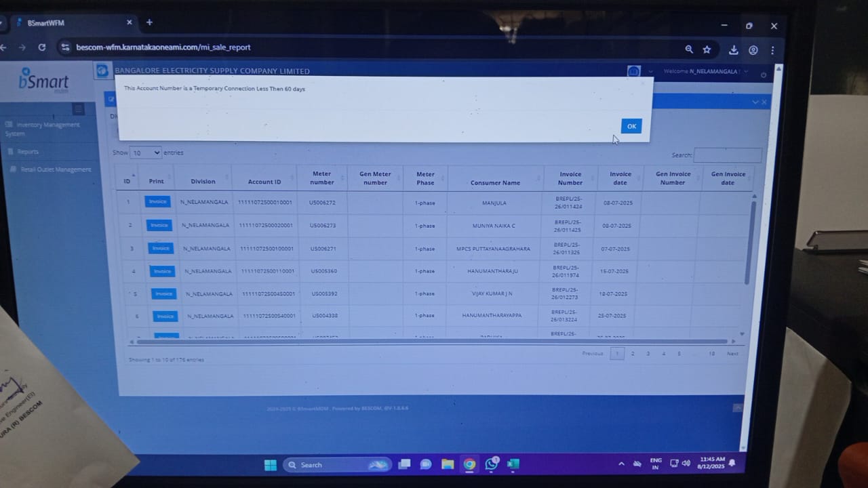This screenshot has width=868, height=488.
Task: Click the bSmart logo
Action: [x=43, y=81]
